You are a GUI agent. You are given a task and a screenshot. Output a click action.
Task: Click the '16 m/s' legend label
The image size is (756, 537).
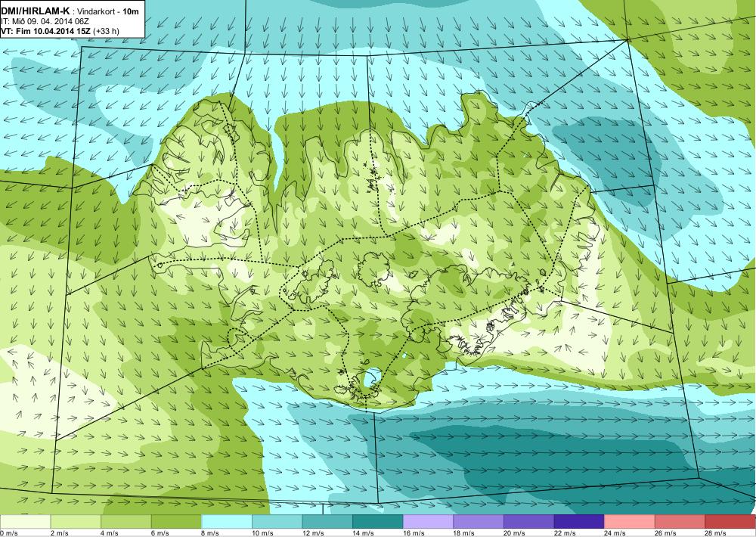point(414,533)
